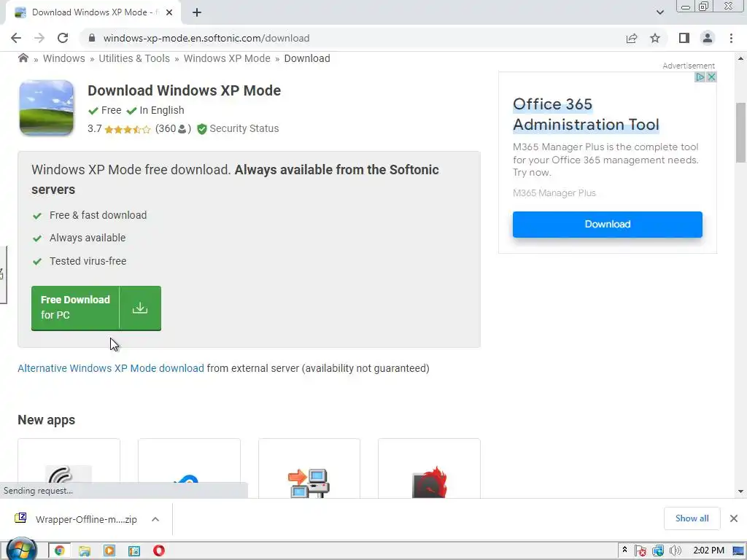Screen dimensions: 747x560
Task: Click the star rating stars
Action: click(127, 129)
